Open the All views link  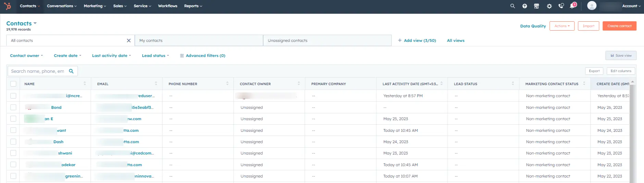(x=456, y=41)
